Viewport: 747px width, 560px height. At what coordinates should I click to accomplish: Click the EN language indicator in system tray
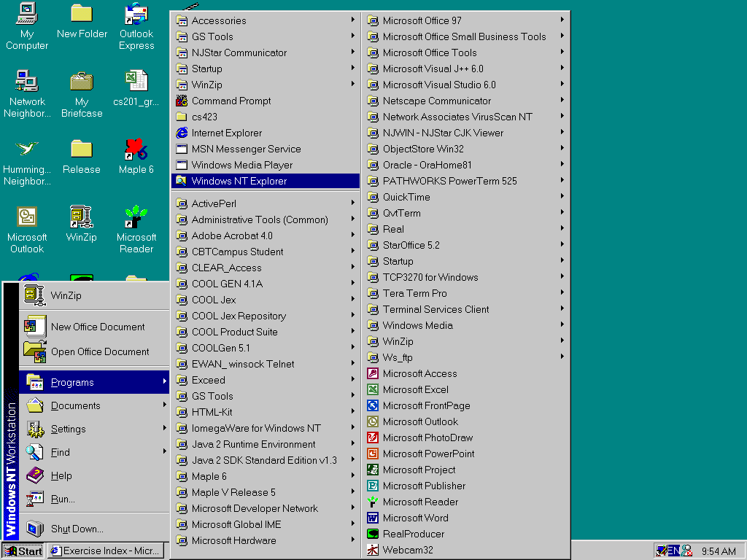[673, 551]
